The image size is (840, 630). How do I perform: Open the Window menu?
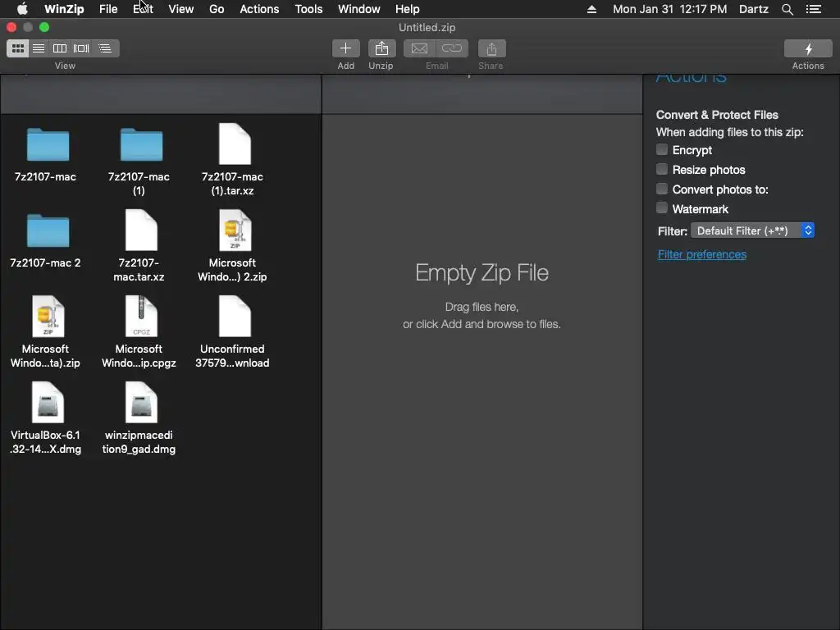pos(359,9)
